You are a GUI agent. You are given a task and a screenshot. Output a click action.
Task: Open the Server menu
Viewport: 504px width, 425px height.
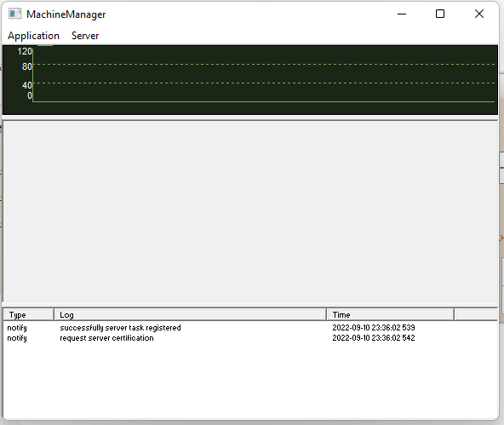point(85,36)
